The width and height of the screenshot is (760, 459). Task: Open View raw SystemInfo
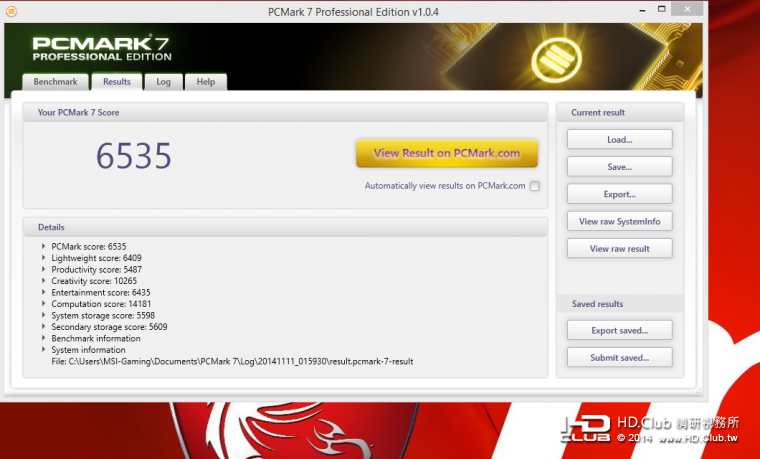(x=619, y=221)
